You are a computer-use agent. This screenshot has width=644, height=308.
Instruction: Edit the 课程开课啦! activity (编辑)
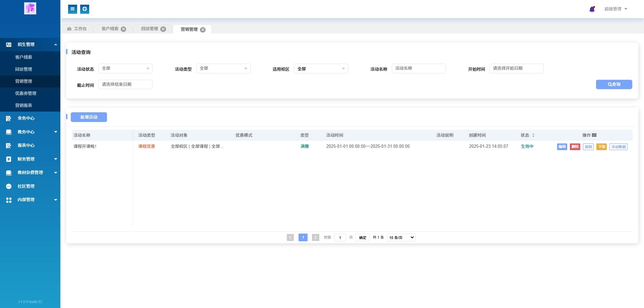[x=562, y=147]
